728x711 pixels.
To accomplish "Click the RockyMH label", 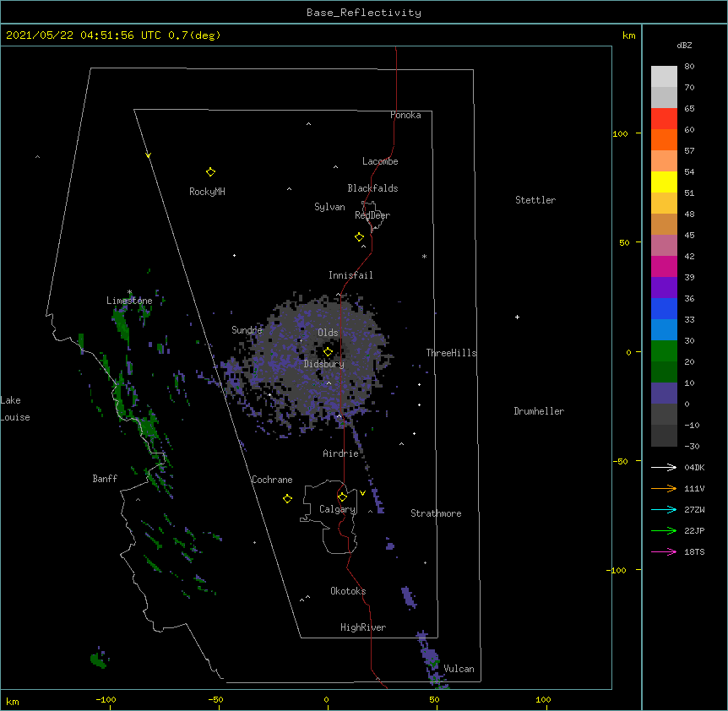I will [207, 192].
